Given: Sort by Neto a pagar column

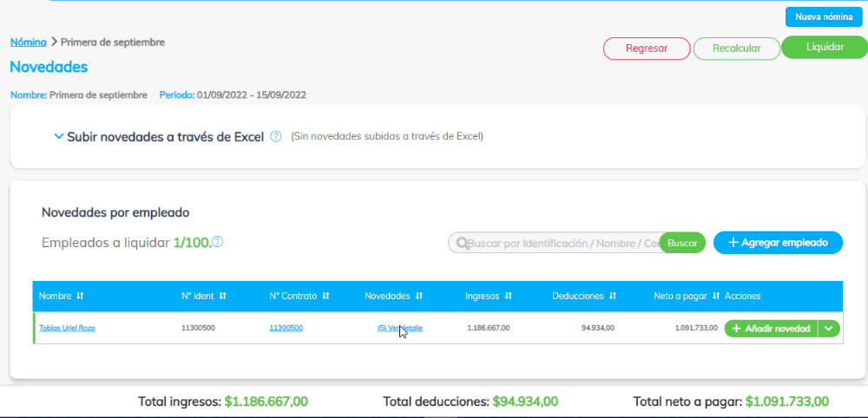Looking at the screenshot, I should click(x=715, y=296).
